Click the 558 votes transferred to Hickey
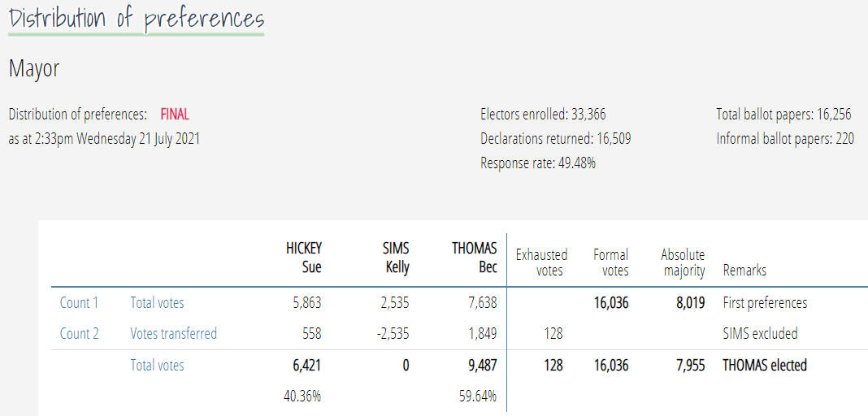This screenshot has height=416, width=868. [x=311, y=334]
